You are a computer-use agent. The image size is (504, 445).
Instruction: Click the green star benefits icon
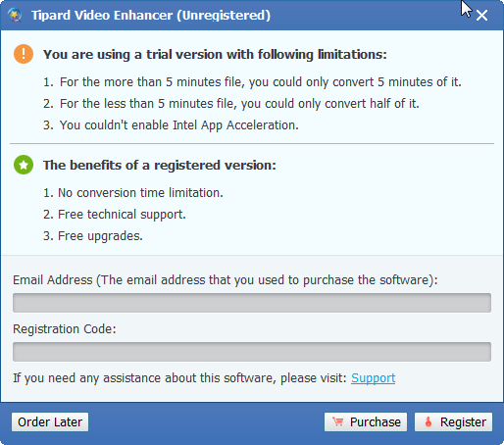pyautogui.click(x=24, y=165)
